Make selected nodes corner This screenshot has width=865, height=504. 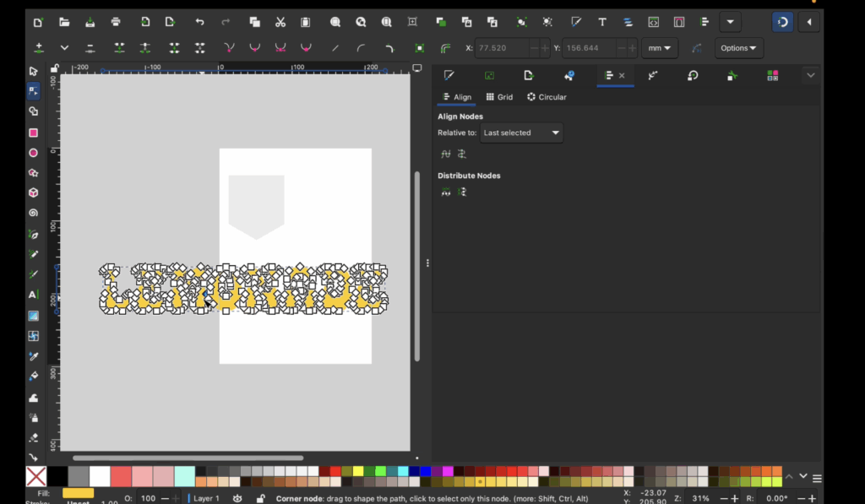[x=229, y=48]
